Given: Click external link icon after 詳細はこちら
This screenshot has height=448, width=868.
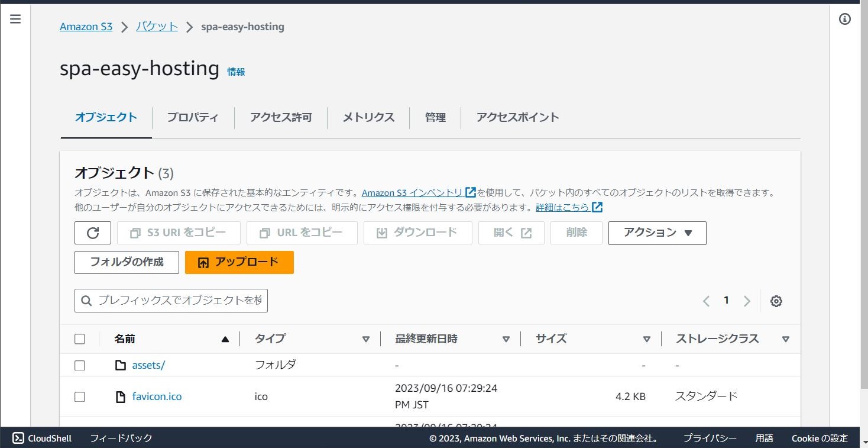Looking at the screenshot, I should point(597,207).
